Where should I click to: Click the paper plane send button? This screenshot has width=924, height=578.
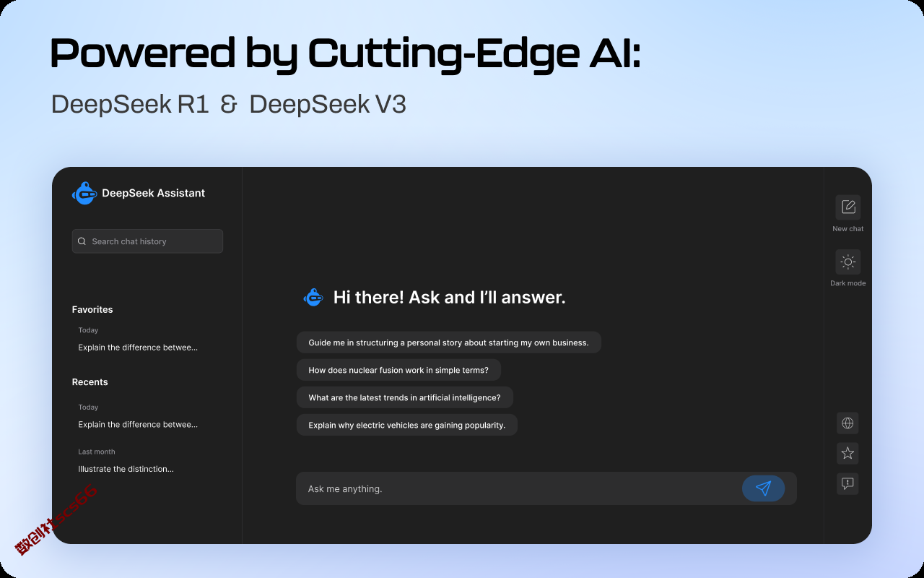[x=763, y=488]
